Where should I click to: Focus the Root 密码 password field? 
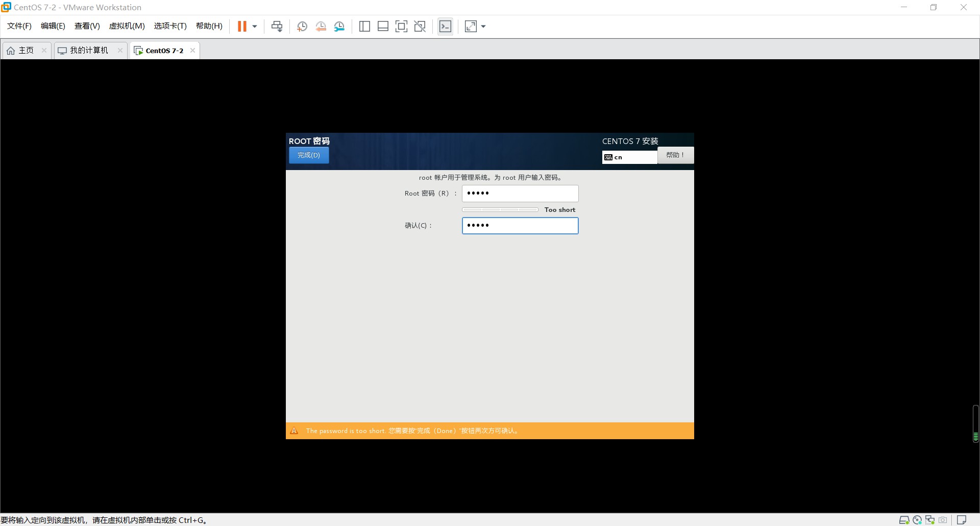point(520,194)
